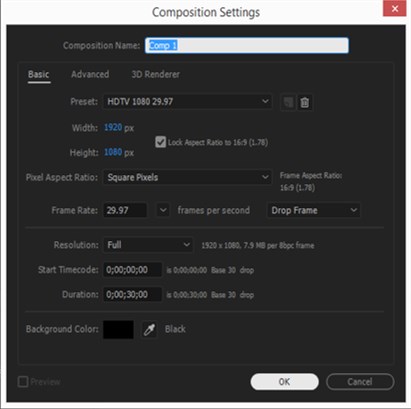Click the Composition Name text field
Image resolution: width=411 pixels, height=409 pixels.
pyautogui.click(x=247, y=45)
